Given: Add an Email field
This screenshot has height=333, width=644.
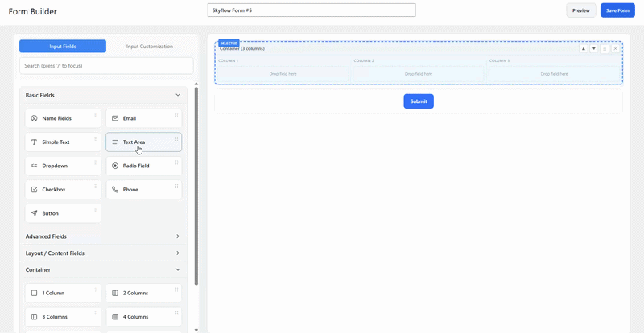Looking at the screenshot, I should (144, 118).
